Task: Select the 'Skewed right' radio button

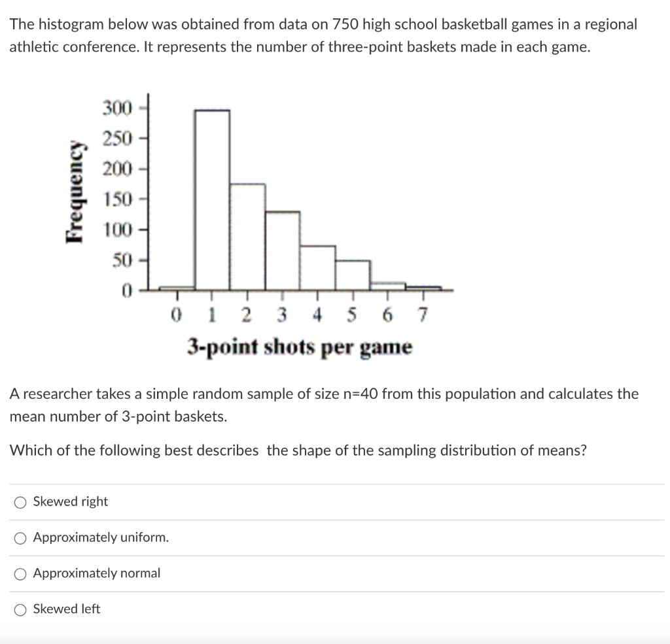Action: [x=20, y=501]
